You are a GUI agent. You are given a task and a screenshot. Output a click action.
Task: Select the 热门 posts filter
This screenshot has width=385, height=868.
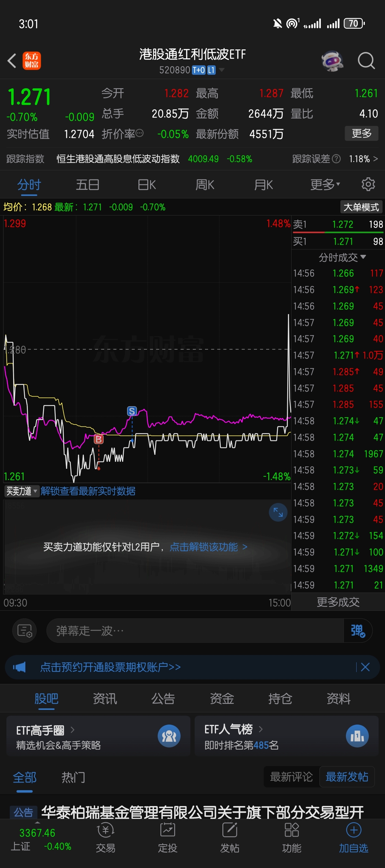pyautogui.click(x=73, y=777)
